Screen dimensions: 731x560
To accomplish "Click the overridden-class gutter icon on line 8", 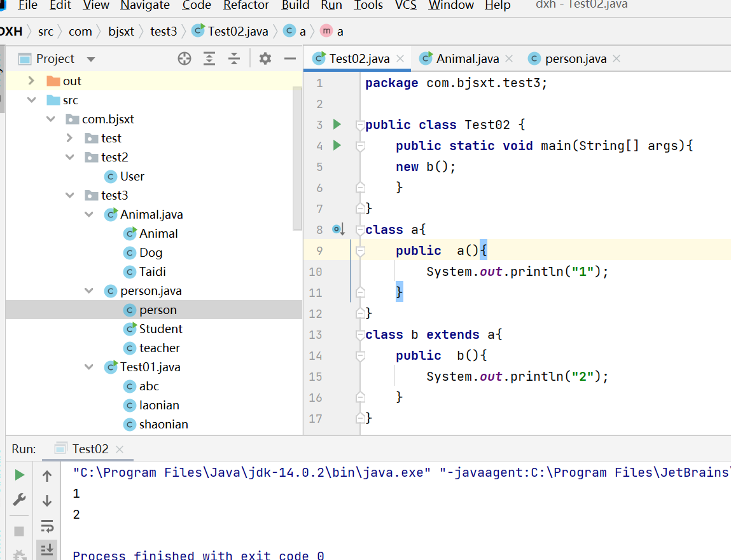I will click(x=338, y=229).
